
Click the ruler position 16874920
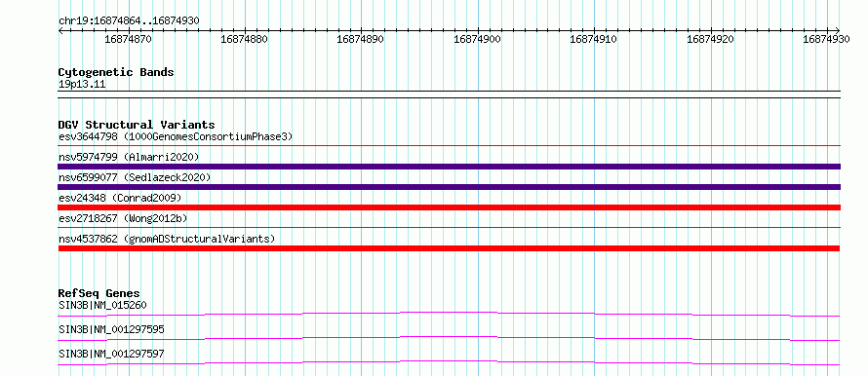(710, 39)
